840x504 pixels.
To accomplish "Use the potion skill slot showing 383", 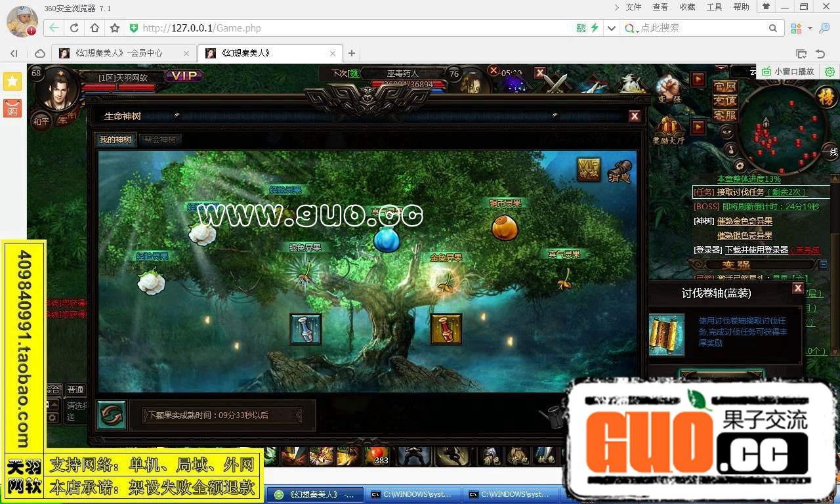I will tap(377, 455).
